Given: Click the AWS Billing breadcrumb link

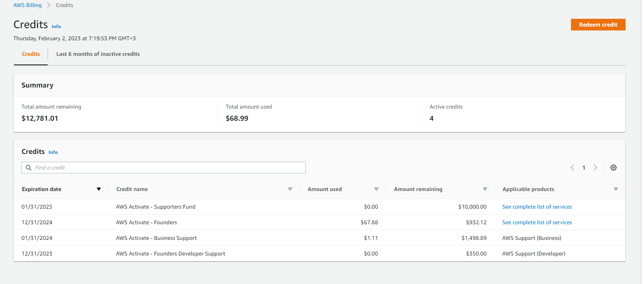Looking at the screenshot, I should pos(27,5).
